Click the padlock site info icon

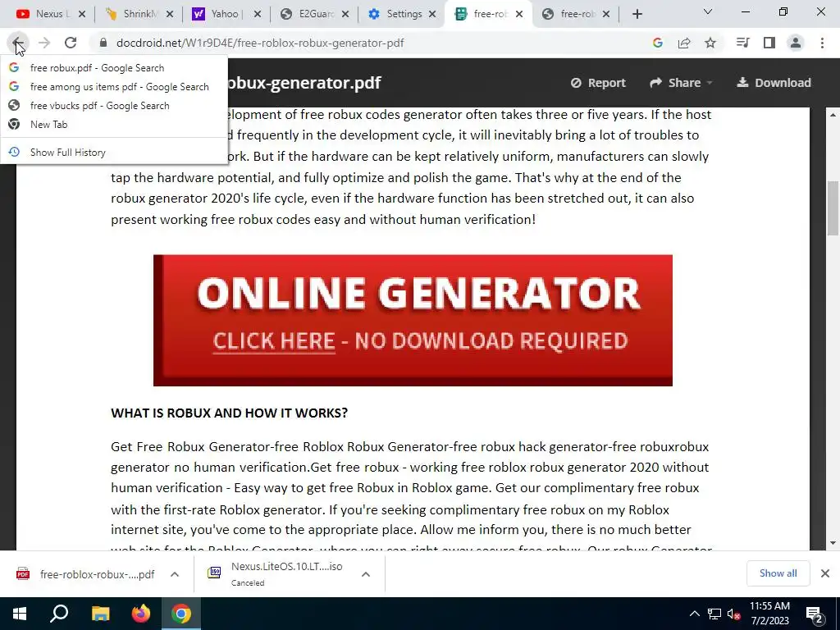click(x=104, y=43)
